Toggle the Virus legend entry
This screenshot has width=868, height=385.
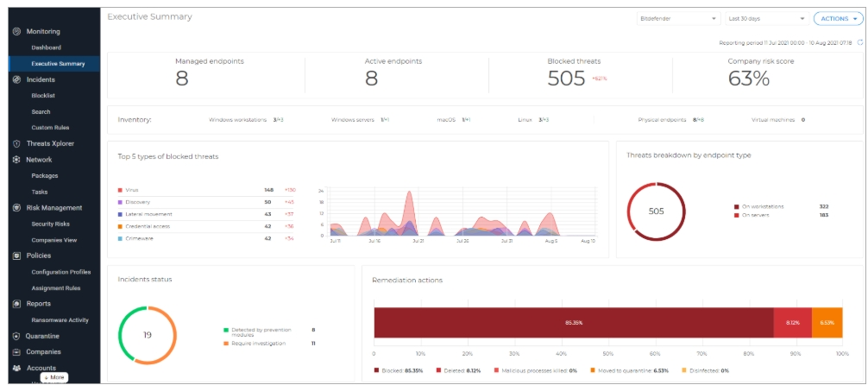tap(132, 190)
